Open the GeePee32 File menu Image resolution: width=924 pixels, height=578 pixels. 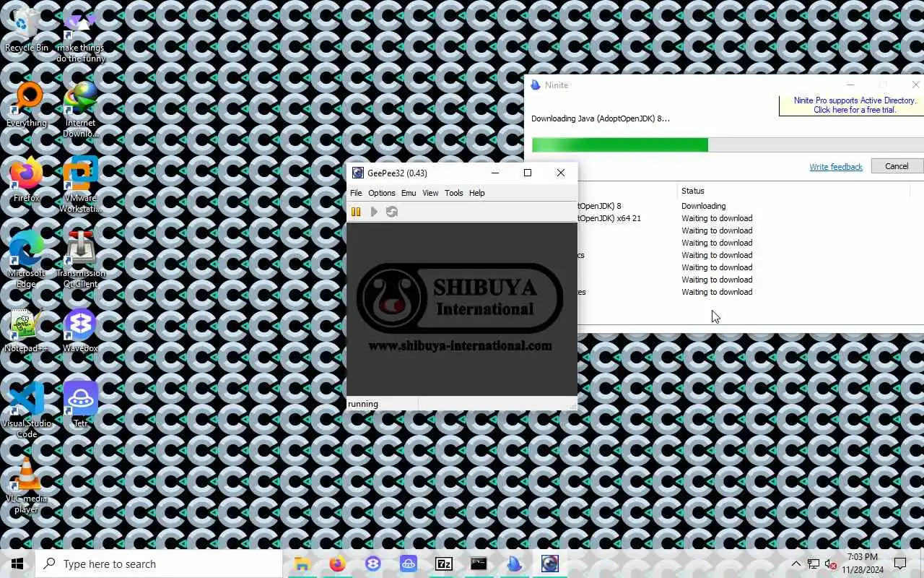tap(356, 193)
